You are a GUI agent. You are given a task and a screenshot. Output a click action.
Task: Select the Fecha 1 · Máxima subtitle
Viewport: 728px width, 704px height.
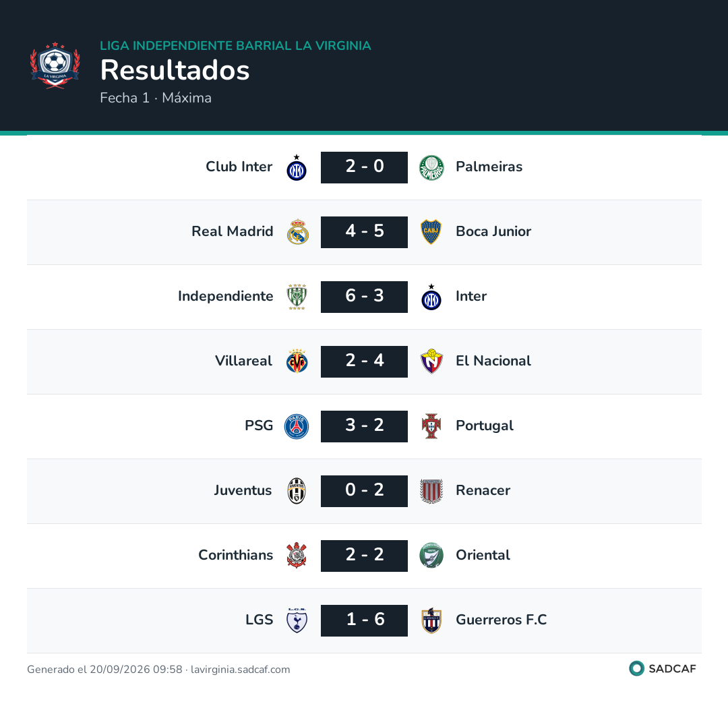click(x=156, y=98)
